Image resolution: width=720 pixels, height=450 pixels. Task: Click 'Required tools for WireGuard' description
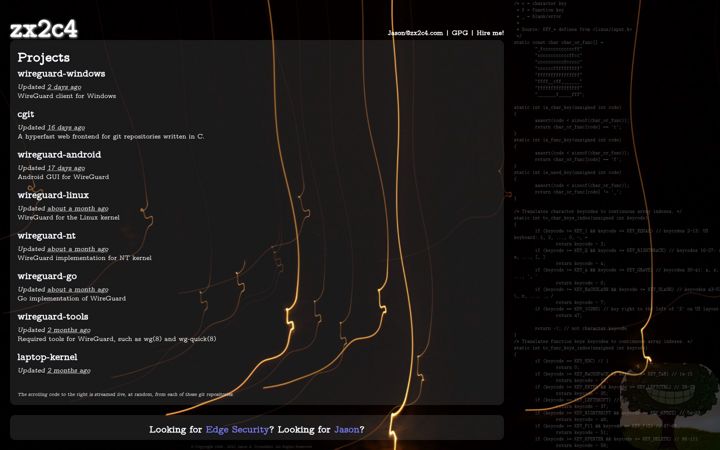(x=117, y=339)
